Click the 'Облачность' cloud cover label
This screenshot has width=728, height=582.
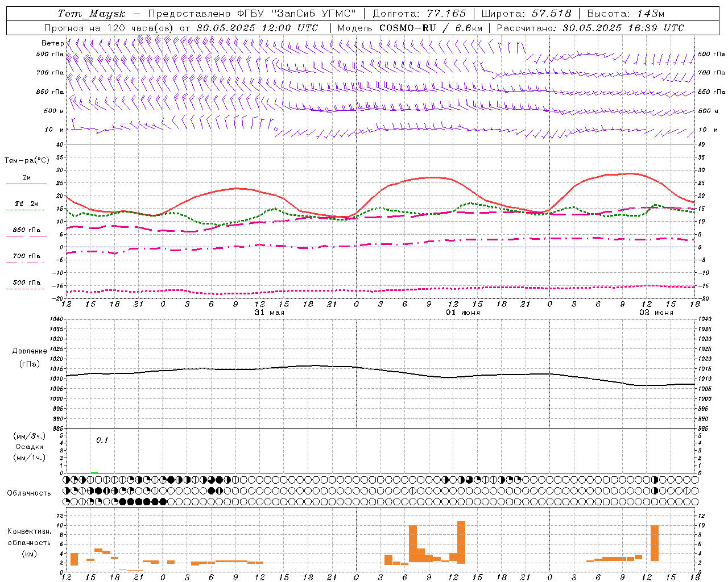[29, 493]
